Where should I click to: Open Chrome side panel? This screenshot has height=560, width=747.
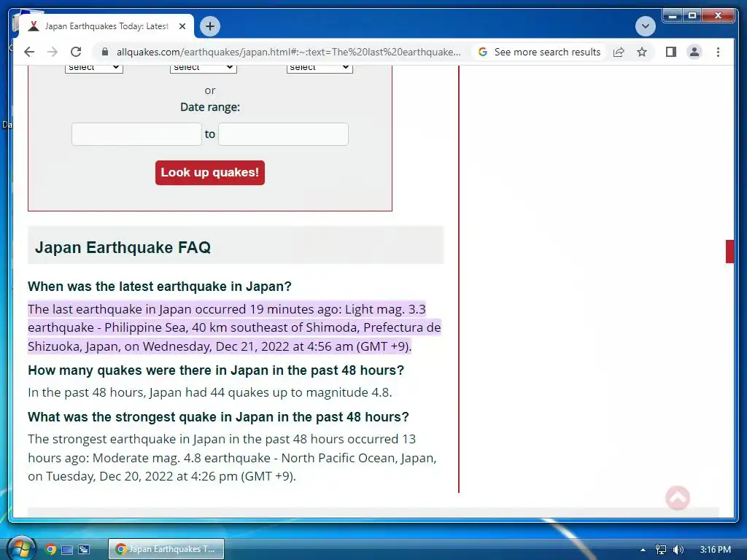[671, 52]
